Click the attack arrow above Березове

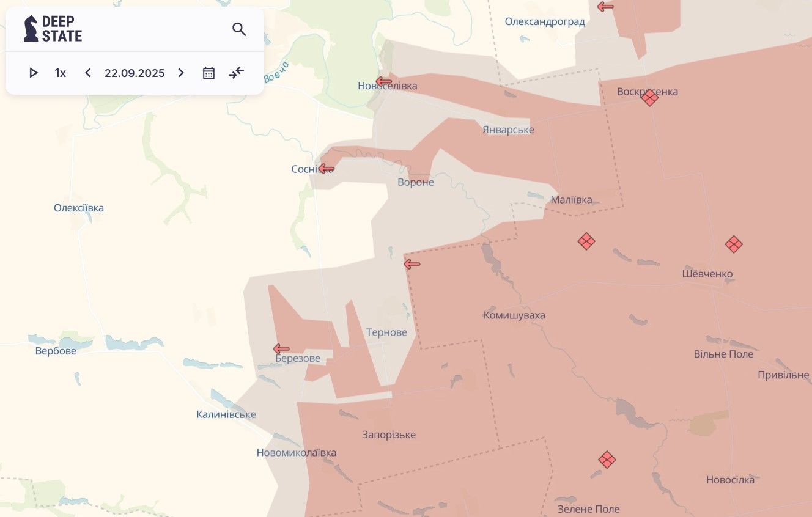(281, 349)
